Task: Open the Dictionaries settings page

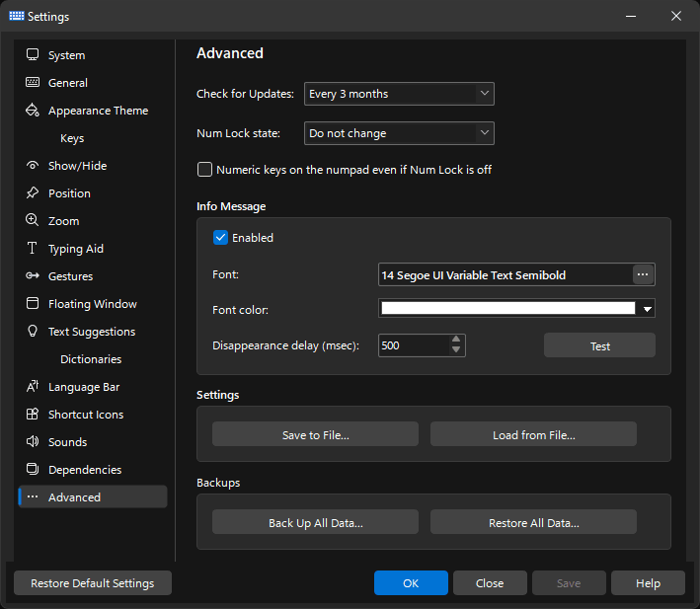Action: (93, 358)
